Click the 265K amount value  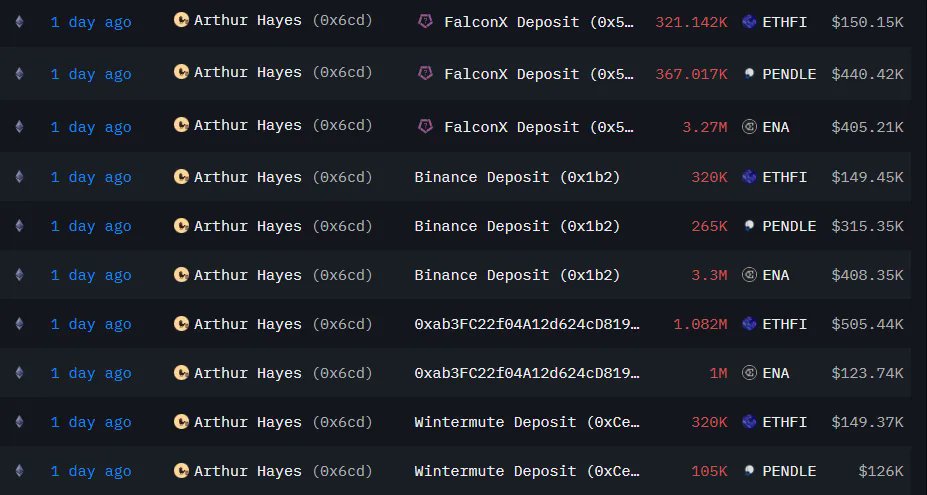pyautogui.click(x=709, y=226)
